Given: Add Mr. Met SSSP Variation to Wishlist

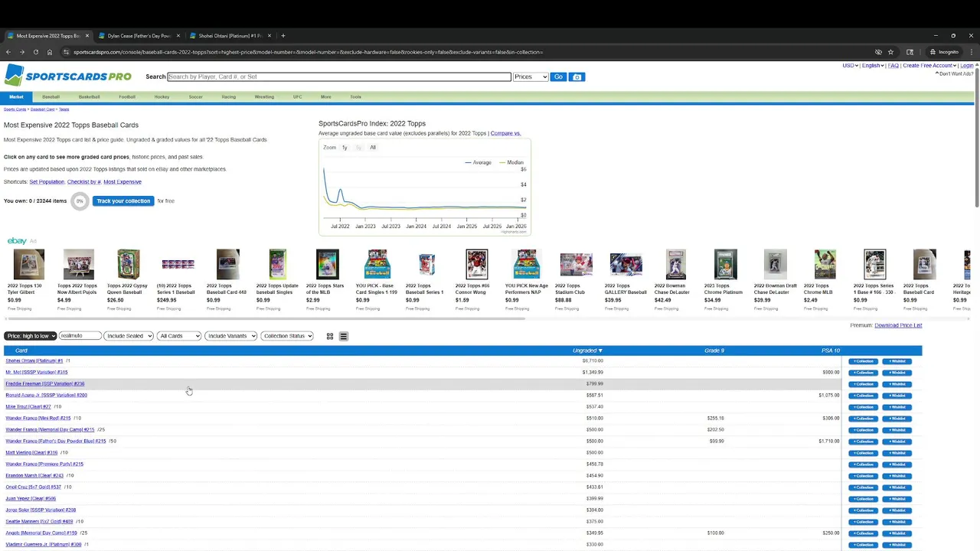Looking at the screenshot, I should click(897, 373).
